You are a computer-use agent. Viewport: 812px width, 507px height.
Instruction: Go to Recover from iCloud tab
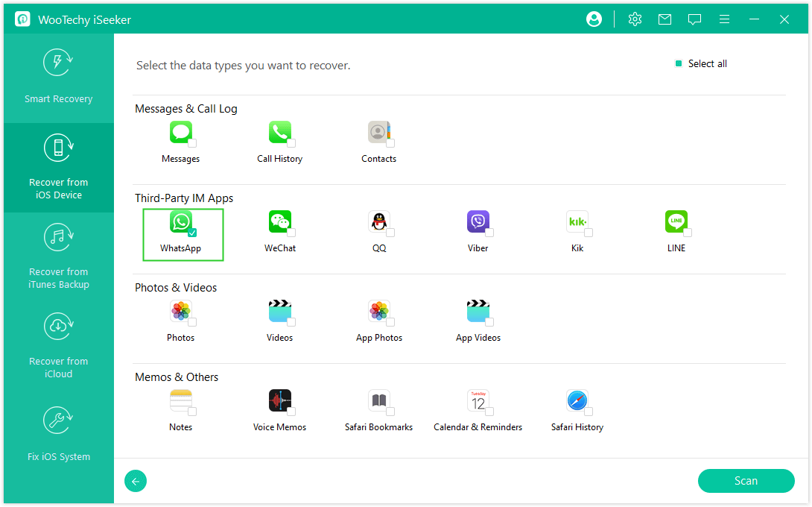58,346
